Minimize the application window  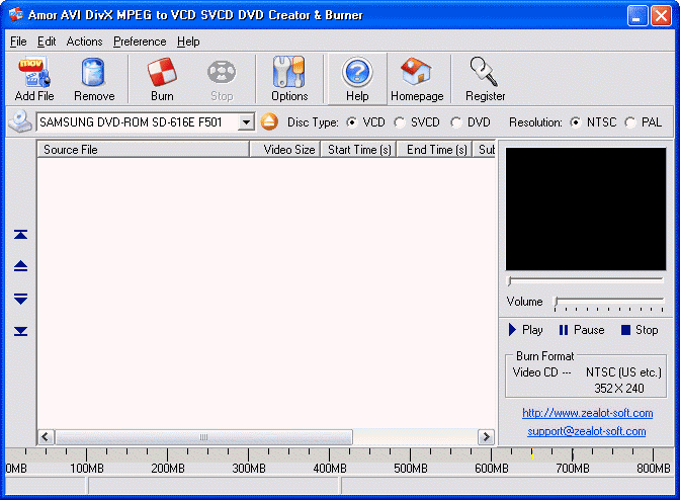point(638,16)
